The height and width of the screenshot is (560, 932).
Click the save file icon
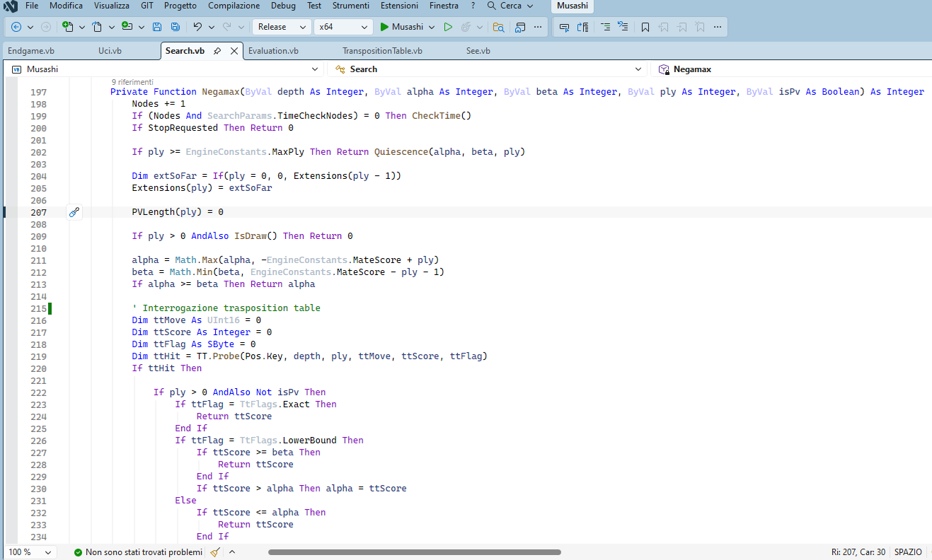click(x=157, y=27)
